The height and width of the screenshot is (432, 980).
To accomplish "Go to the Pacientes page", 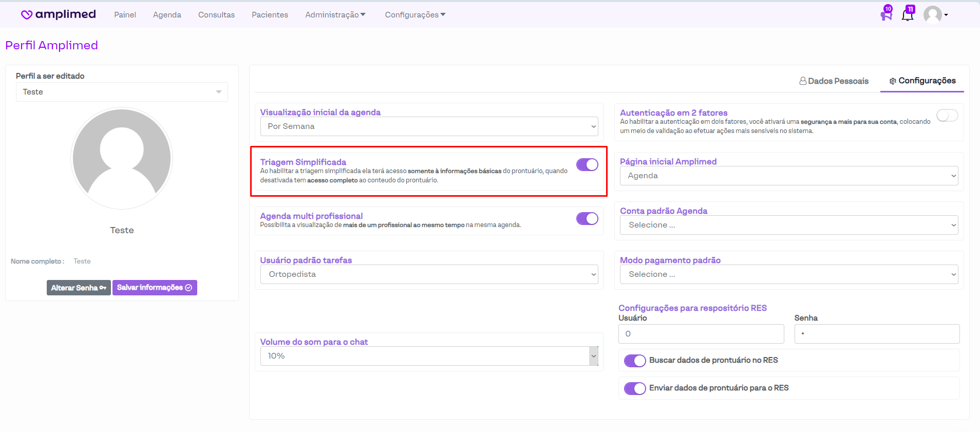I will pyautogui.click(x=270, y=15).
